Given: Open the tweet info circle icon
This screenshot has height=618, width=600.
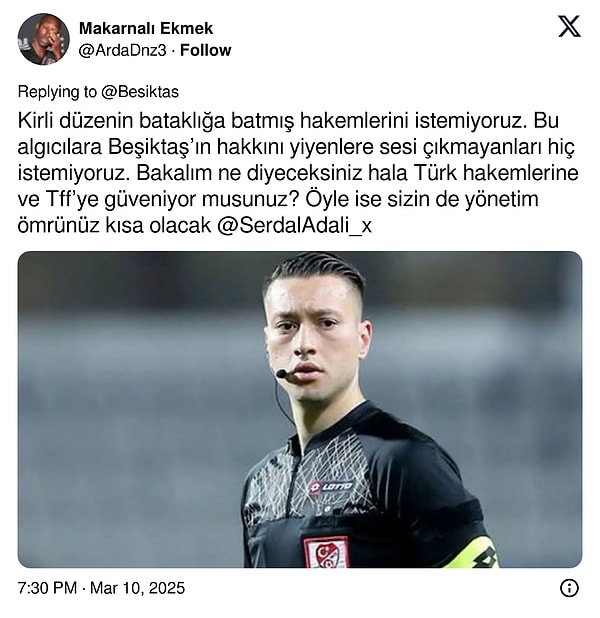Looking at the screenshot, I should [x=569, y=588].
